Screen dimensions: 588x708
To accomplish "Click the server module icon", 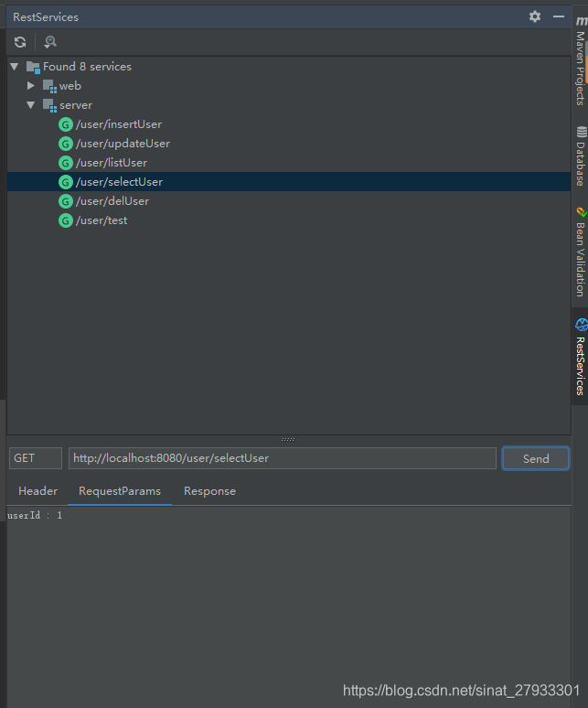I will pos(49,106).
